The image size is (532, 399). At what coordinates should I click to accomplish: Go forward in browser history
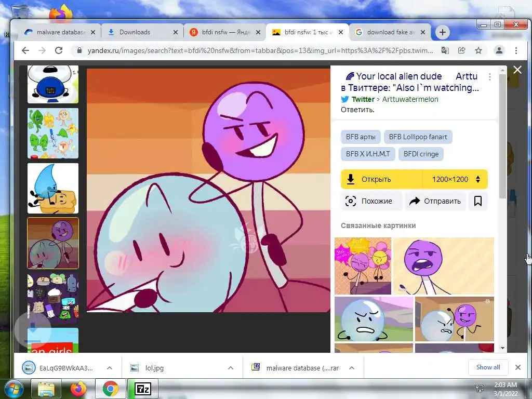coord(42,50)
